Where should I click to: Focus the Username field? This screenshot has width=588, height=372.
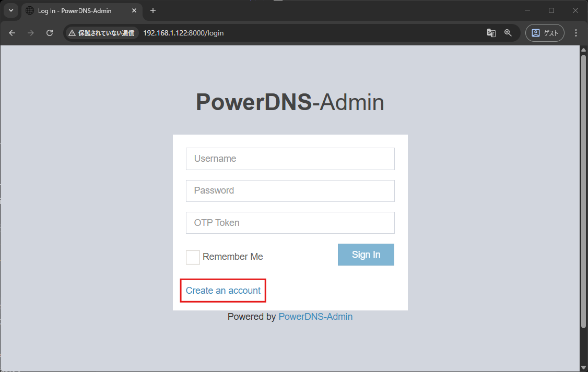(290, 159)
